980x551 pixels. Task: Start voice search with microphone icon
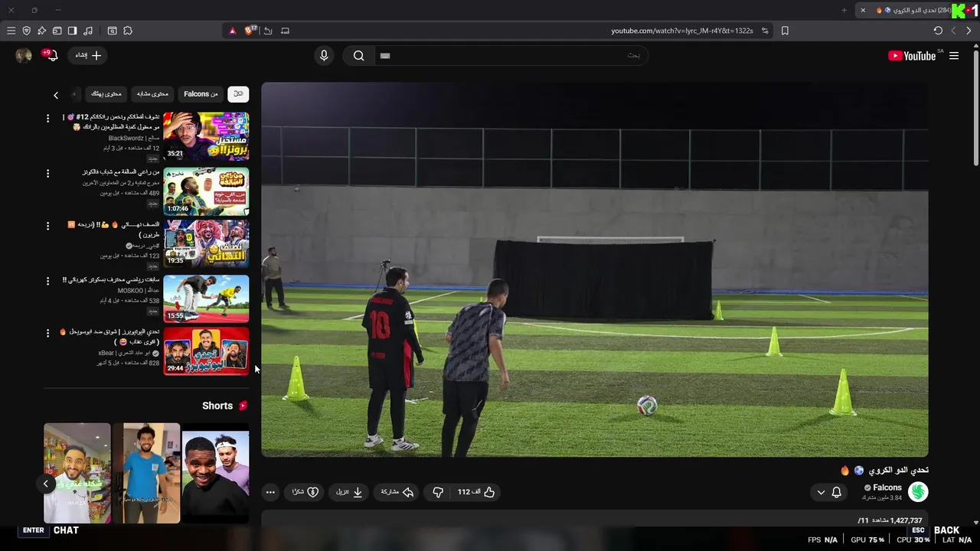pos(324,55)
